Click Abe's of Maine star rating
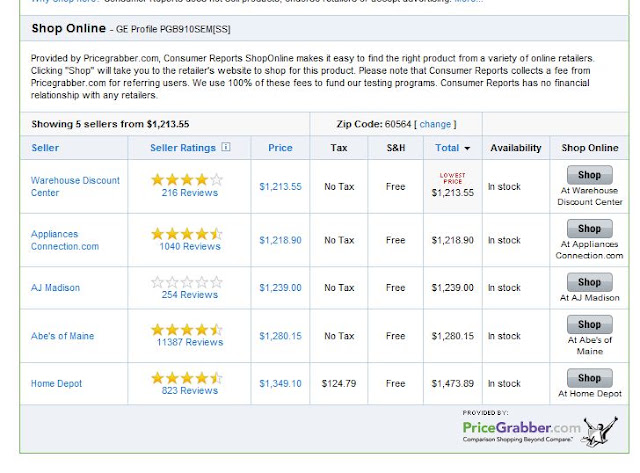This screenshot has height=473, width=640. 187,329
